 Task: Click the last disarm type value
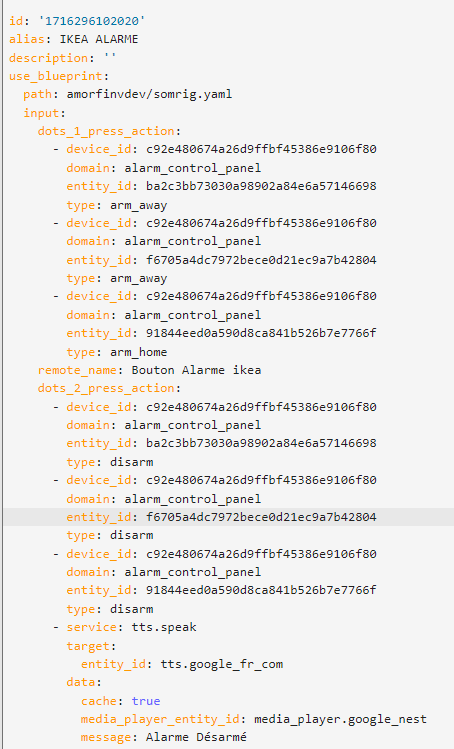(131, 609)
